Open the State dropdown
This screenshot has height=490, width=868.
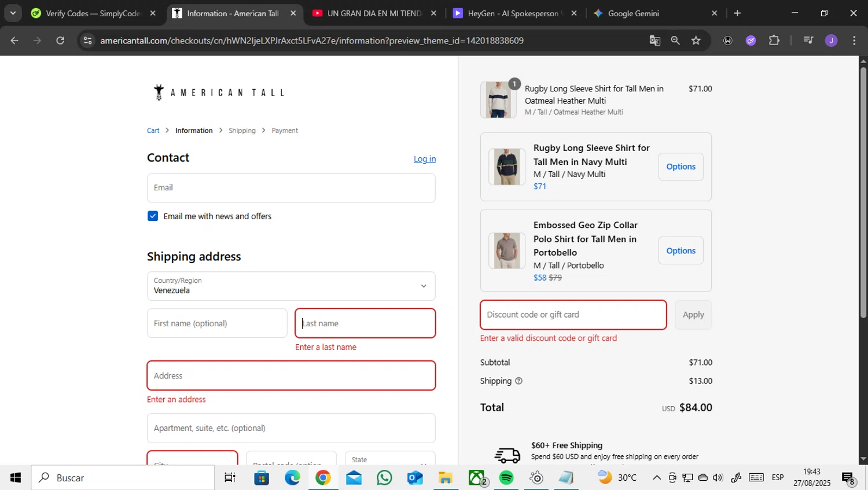point(390,459)
